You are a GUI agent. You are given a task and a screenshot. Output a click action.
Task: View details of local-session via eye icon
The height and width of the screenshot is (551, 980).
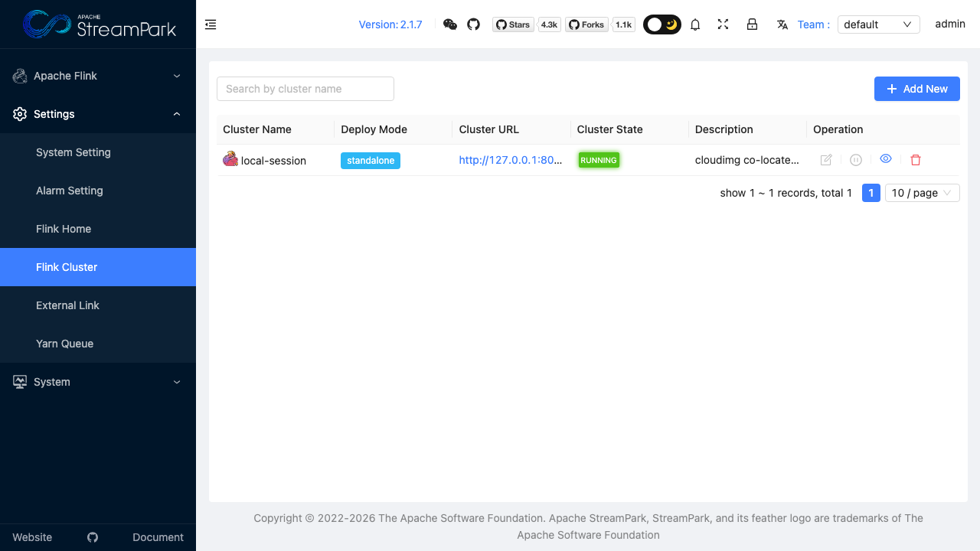pyautogui.click(x=886, y=158)
